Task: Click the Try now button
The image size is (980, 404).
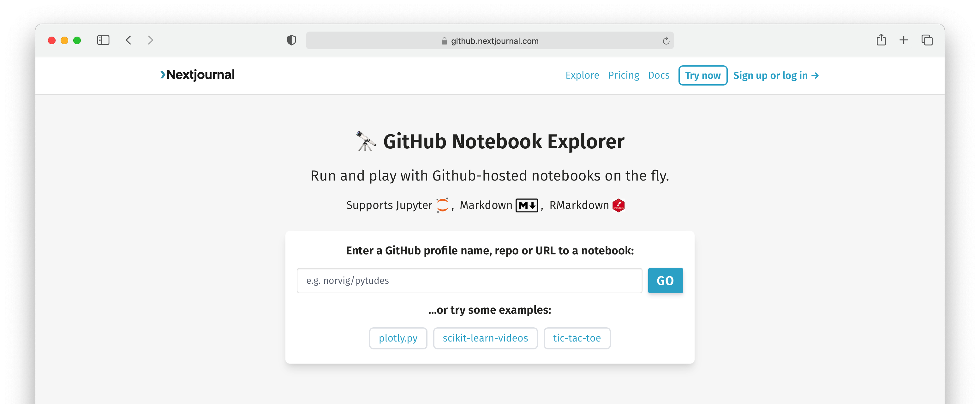Action: 703,76
